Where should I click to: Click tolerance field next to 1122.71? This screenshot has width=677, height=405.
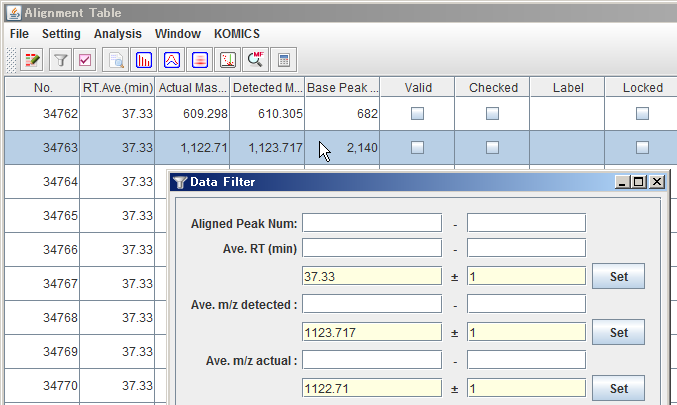coord(526,388)
